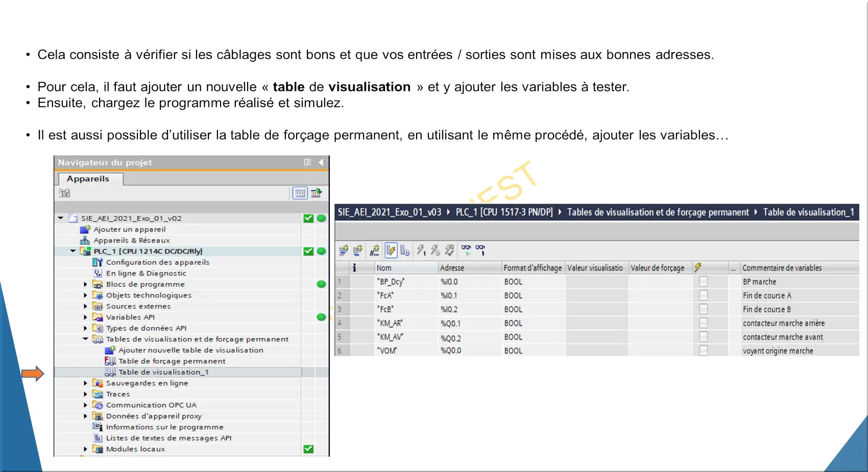Screen dimensions: 868x472
Task: Tick the force checkbox for VOM row
Action: [x=704, y=350]
